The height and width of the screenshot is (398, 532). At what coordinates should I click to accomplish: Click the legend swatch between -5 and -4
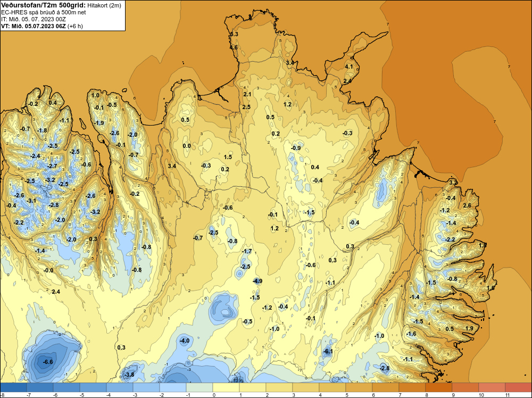pyautogui.click(x=93, y=387)
